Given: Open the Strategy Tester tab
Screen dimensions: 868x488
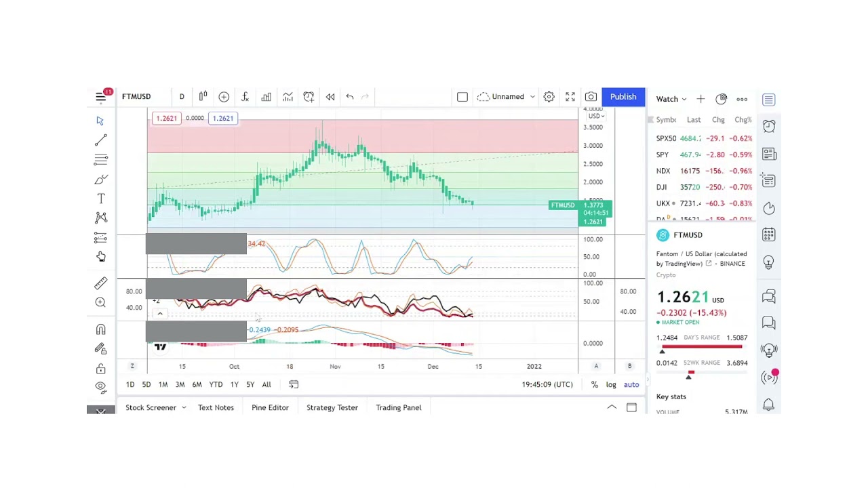Looking at the screenshot, I should point(332,407).
